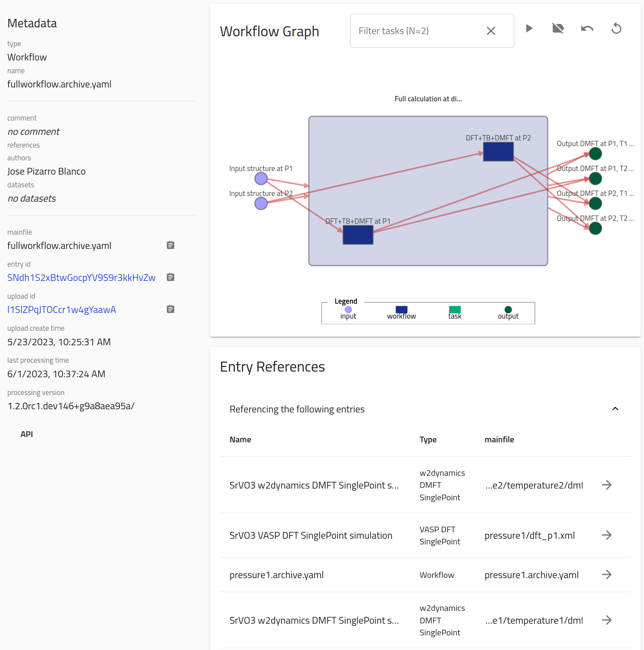Screen dimensions: 644x650
Task: Select the Input structure at P2 node
Action: pyautogui.click(x=261, y=203)
